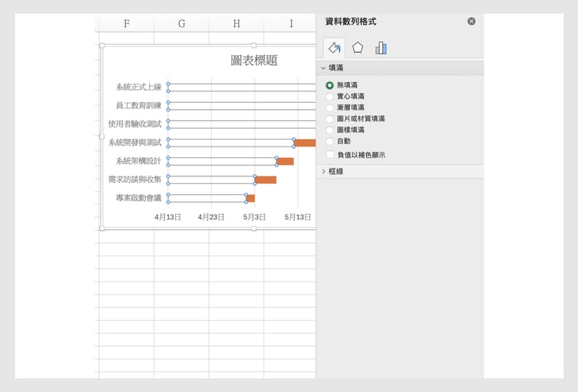Screen dimensions: 578x392
Task: Click the 系統架構設計 axis label
Action: pyautogui.click(x=139, y=161)
